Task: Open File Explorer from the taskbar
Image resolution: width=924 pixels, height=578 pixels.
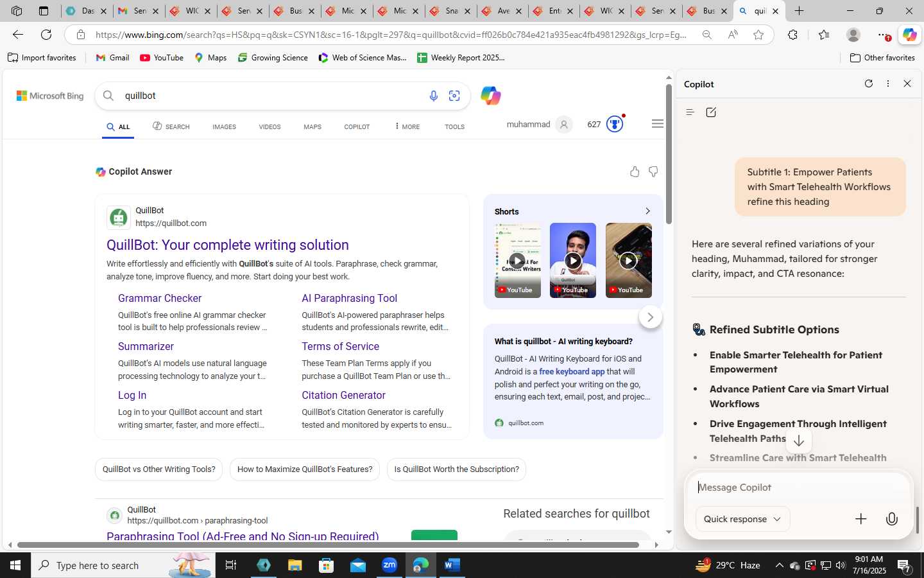Action: pyautogui.click(x=295, y=565)
